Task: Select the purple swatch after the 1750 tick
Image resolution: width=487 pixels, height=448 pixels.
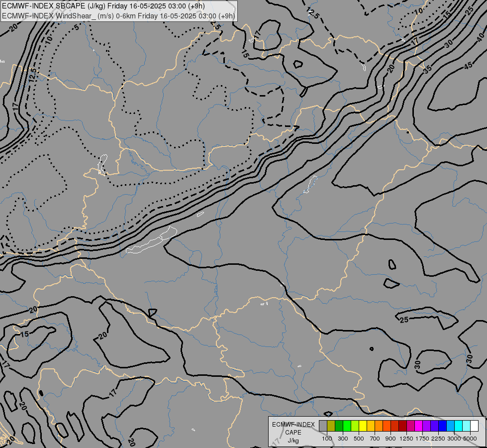Action: click(x=426, y=426)
